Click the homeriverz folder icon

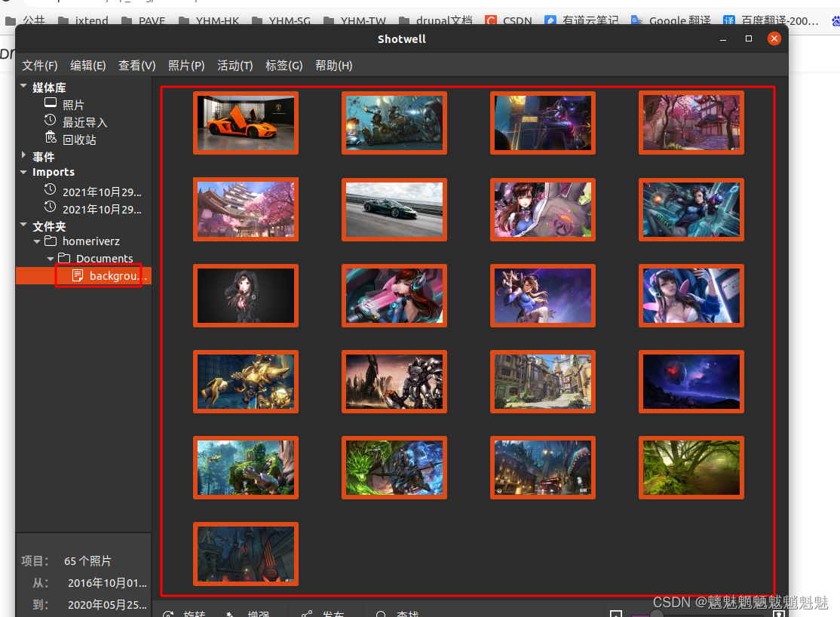[x=51, y=241]
